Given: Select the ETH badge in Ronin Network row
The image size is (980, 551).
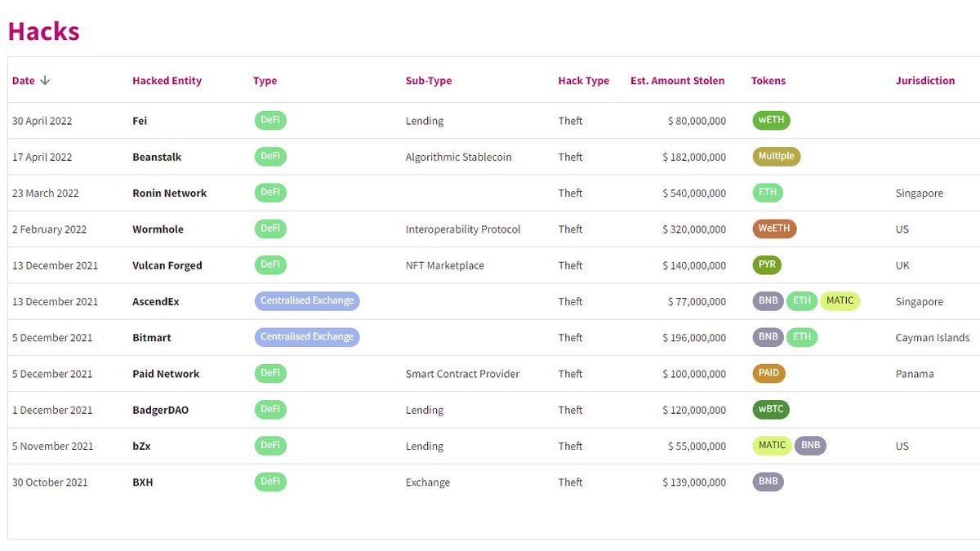Looking at the screenshot, I should tap(768, 193).
